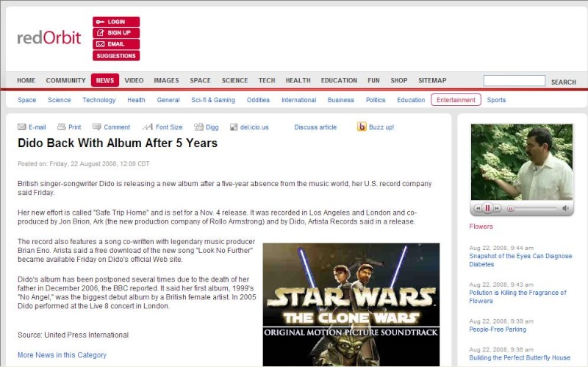588x367 pixels.
Task: Click the del.icio.us square icon
Action: tap(234, 127)
